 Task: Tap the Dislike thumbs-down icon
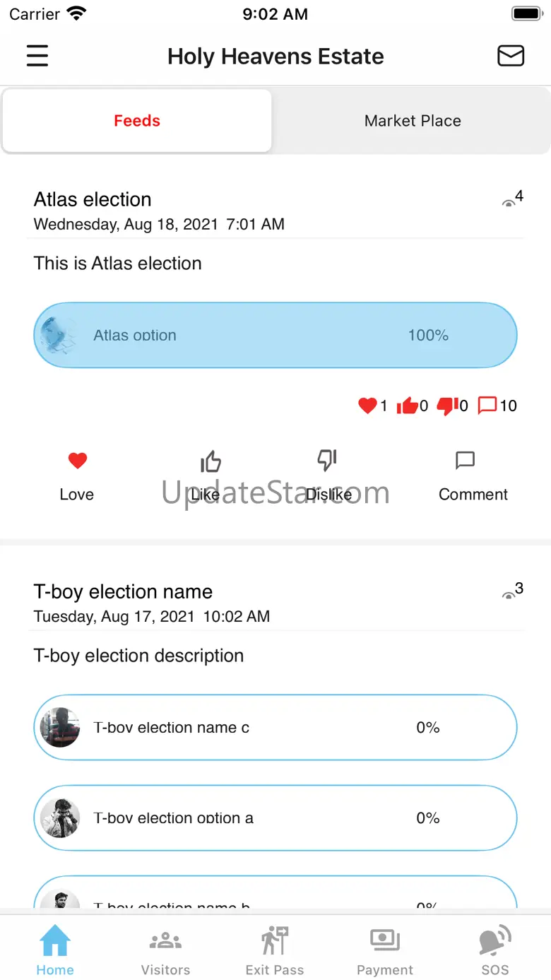pyautogui.click(x=327, y=461)
